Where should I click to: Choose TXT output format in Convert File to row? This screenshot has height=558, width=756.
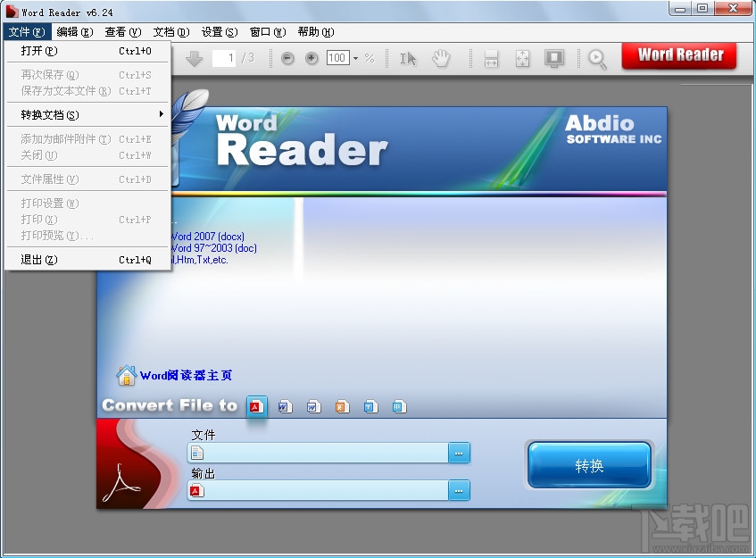370,406
